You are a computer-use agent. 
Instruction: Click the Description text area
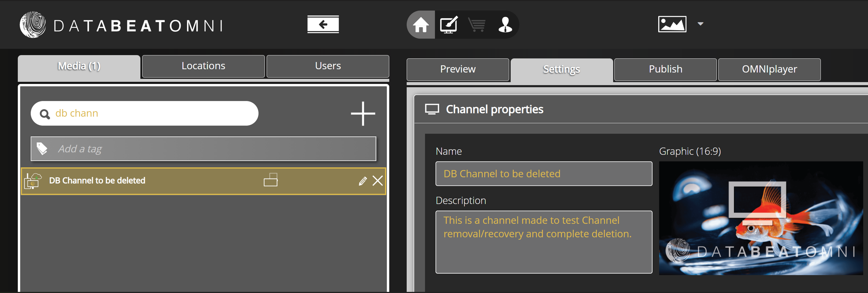(x=544, y=242)
